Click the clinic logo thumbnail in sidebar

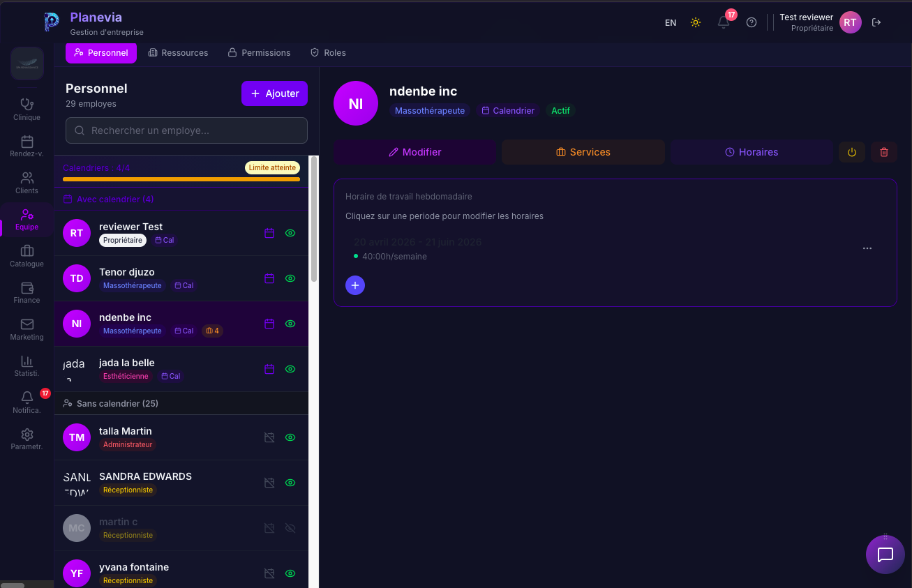27,63
